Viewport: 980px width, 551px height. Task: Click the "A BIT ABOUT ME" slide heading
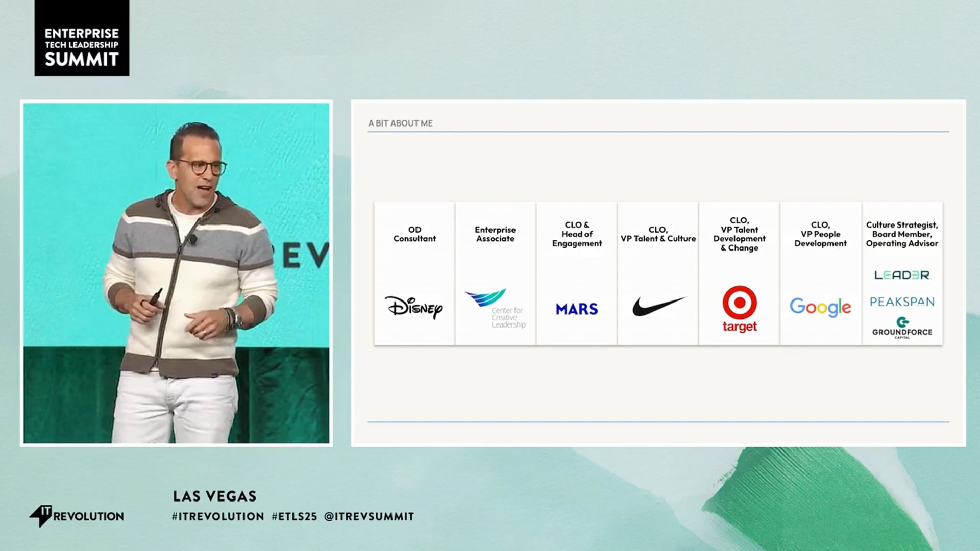pos(400,123)
